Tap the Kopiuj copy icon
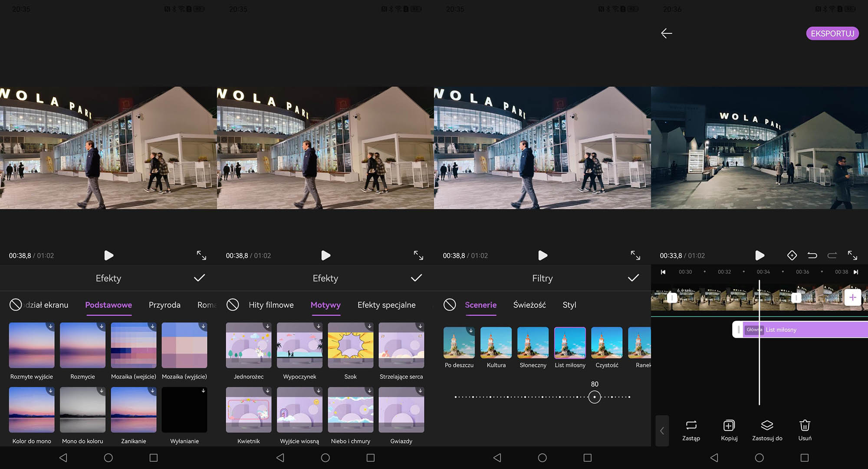 point(729,426)
